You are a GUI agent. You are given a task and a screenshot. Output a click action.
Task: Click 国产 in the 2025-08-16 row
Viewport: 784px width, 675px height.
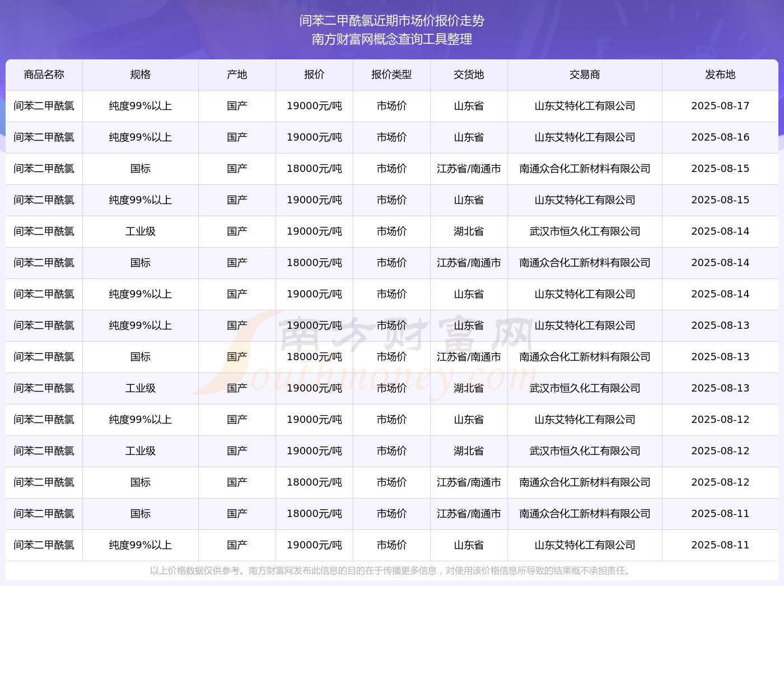(237, 137)
